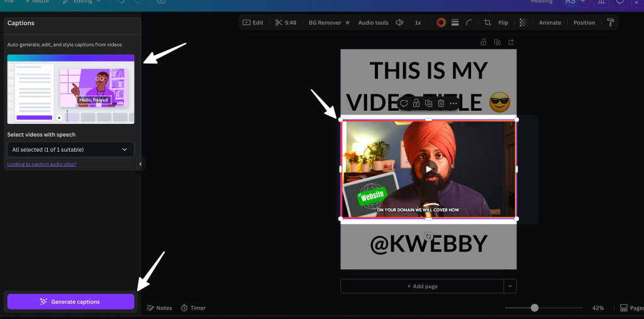Screen dimensions: 644x319
Task: Click the paint roller copy style icon
Action: point(611,23)
